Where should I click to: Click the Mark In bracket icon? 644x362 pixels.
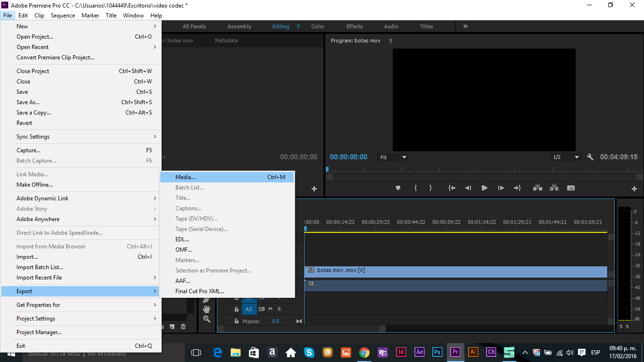(415, 188)
